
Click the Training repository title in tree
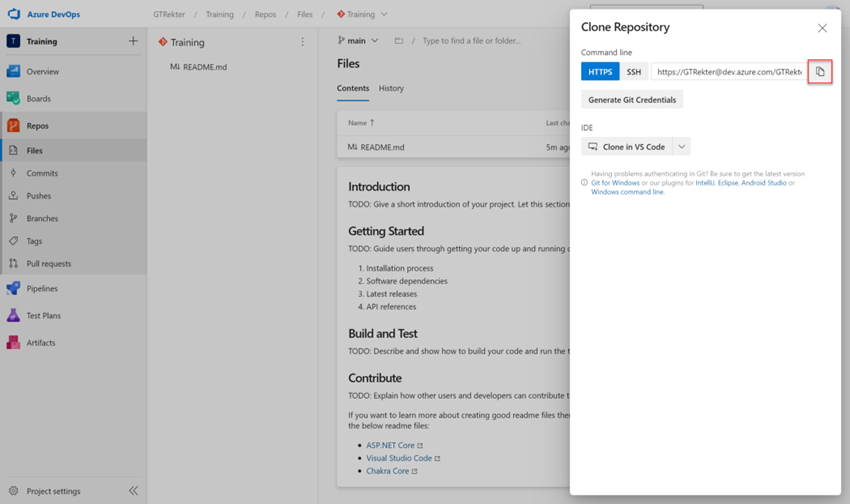click(187, 42)
